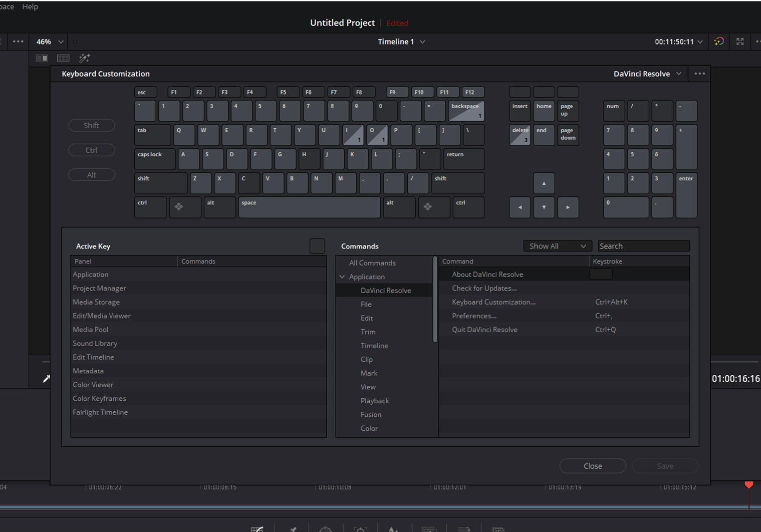Click the esc key on virtual keyboard
Screen dimensions: 761x532
click(x=146, y=92)
